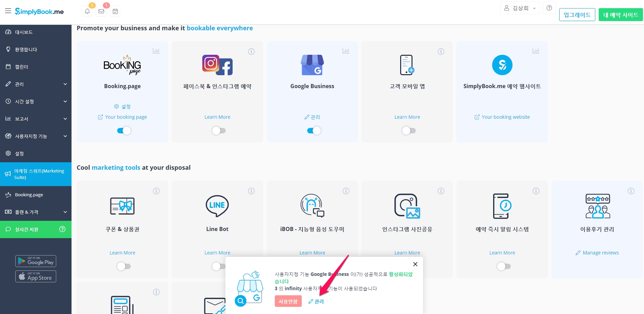Screen dimensions: 644x314
Task: Open the 김상희 user dropdown
Action: tap(520, 8)
